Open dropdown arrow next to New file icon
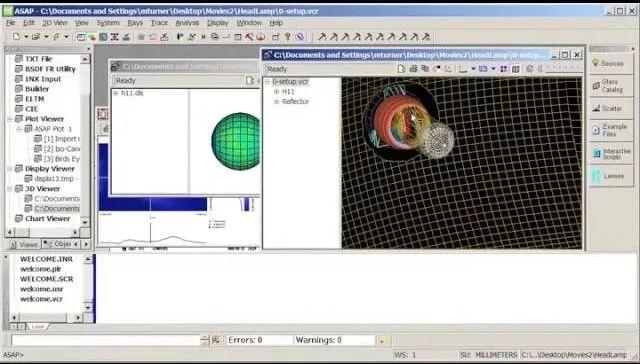 [x=26, y=37]
